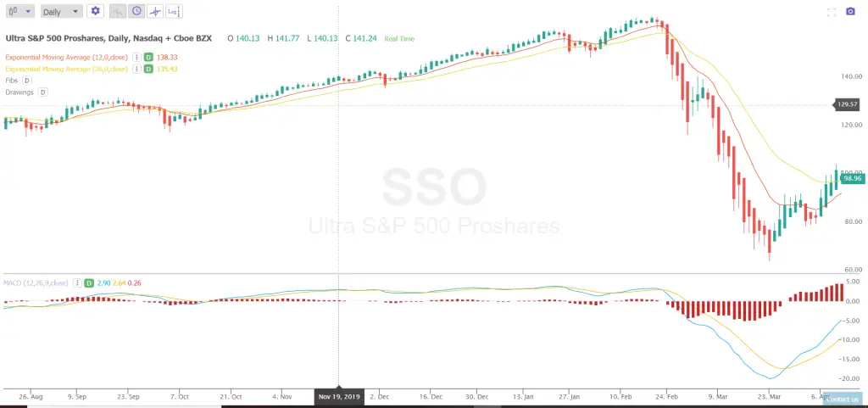Viewport: 868px width, 408px height.
Task: Click the close value C 141.24
Action: tap(361, 39)
